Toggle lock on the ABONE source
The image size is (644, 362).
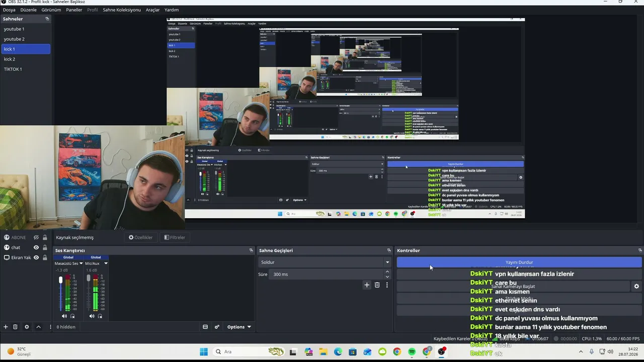pyautogui.click(x=45, y=237)
